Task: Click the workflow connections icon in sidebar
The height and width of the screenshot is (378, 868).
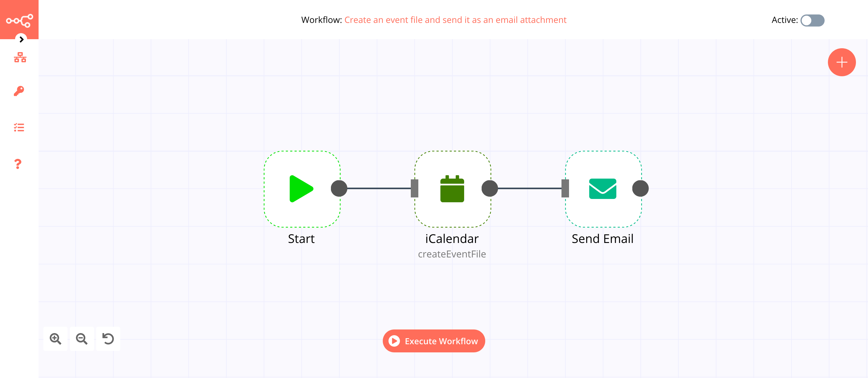Action: click(19, 58)
